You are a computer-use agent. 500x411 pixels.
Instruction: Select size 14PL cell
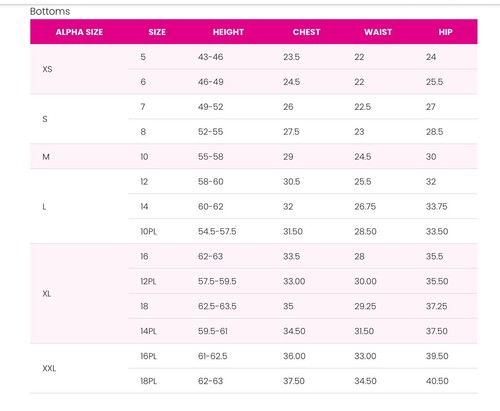point(148,331)
